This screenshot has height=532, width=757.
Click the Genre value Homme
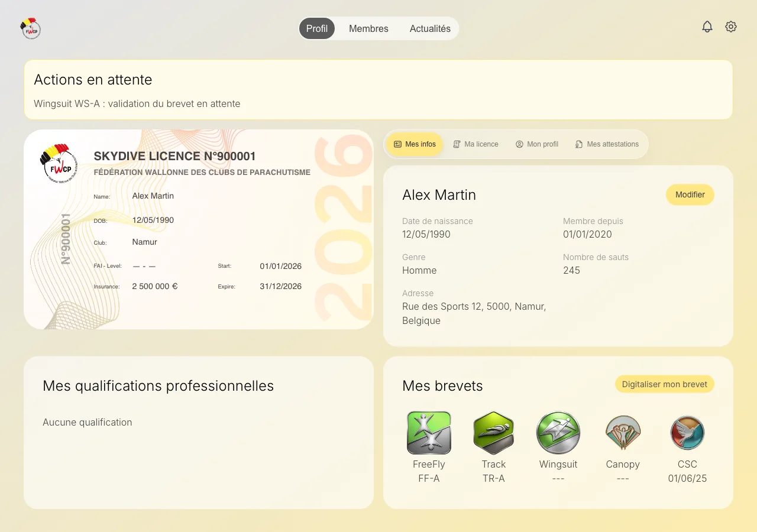click(419, 270)
